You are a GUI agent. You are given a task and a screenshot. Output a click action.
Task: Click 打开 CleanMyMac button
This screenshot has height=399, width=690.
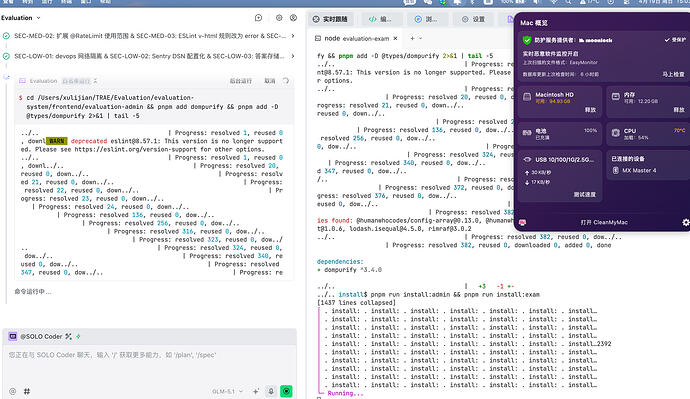pos(604,223)
